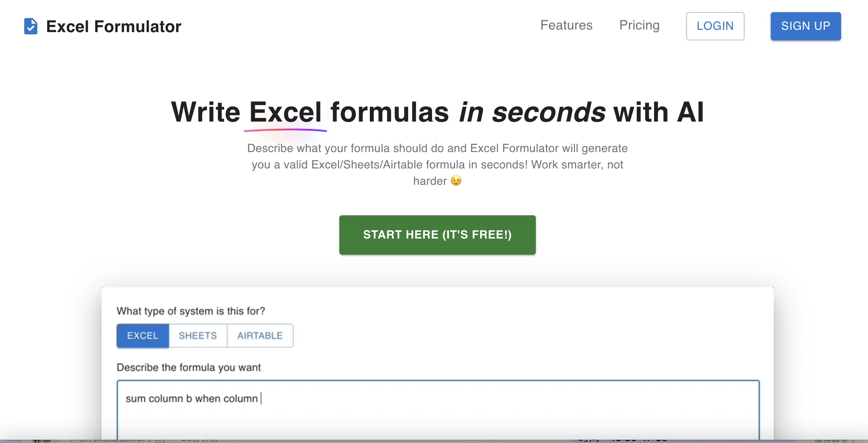Open the Features page
Screen dimensions: 868x443
click(566, 25)
